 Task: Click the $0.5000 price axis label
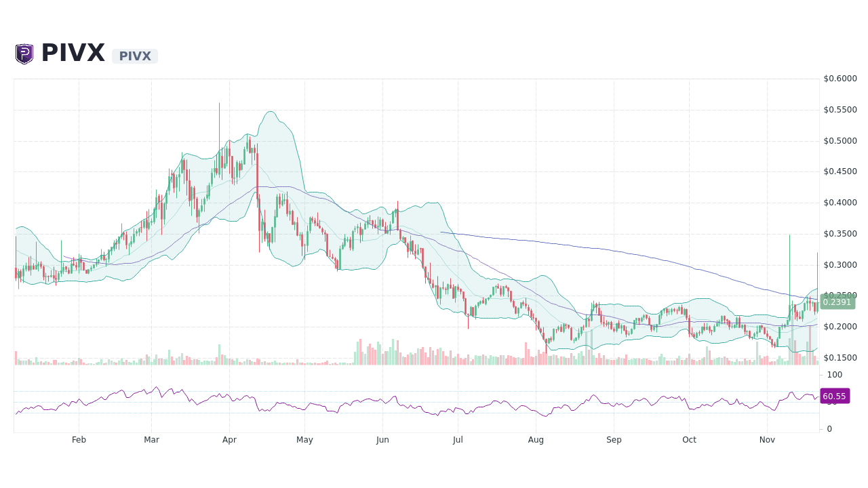(x=840, y=141)
